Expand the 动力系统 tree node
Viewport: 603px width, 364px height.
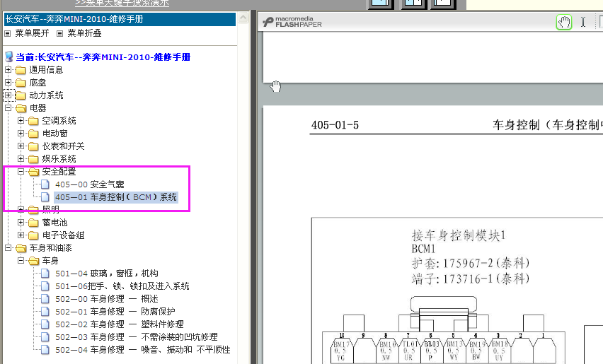(8, 95)
